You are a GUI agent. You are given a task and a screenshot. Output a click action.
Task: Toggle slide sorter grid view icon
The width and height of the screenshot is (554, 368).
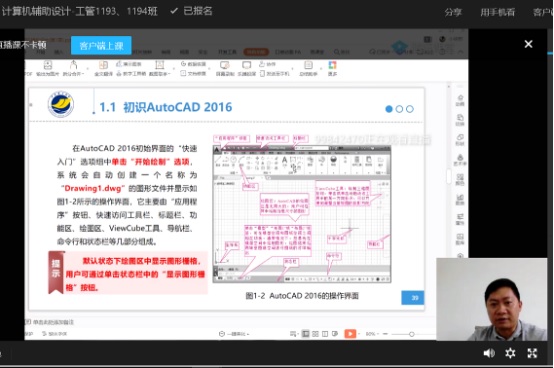point(315,334)
